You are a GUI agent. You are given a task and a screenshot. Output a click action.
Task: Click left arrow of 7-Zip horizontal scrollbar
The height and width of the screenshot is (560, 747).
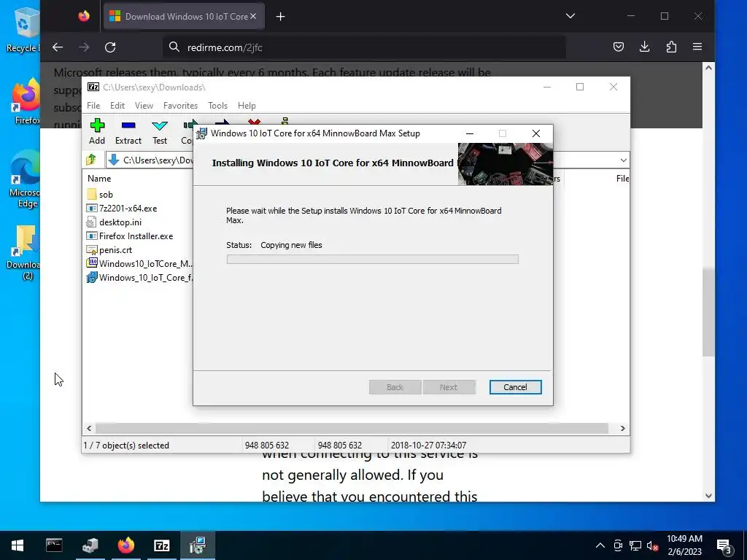point(89,428)
